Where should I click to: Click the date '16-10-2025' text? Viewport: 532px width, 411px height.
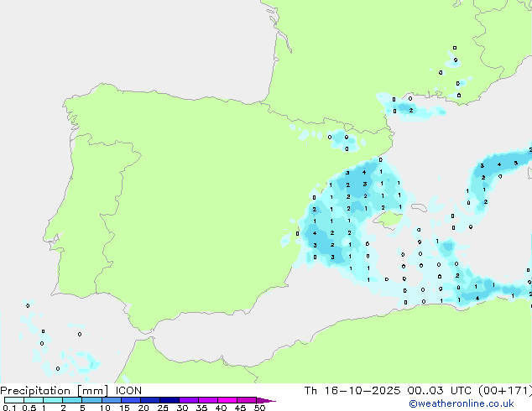[x=362, y=391]
